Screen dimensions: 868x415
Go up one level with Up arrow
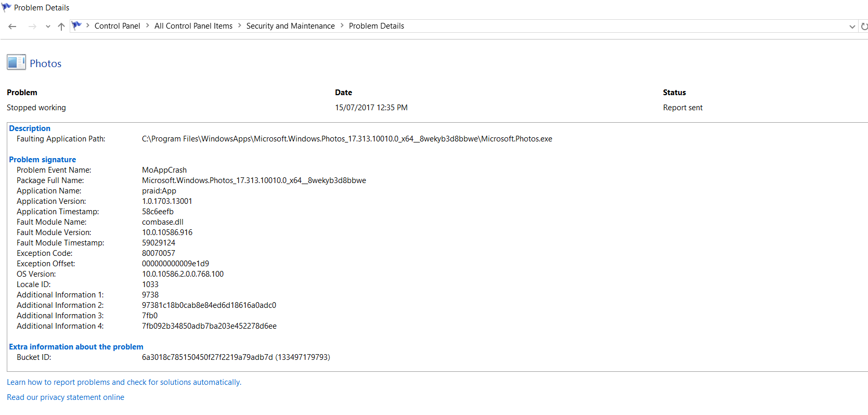click(61, 27)
